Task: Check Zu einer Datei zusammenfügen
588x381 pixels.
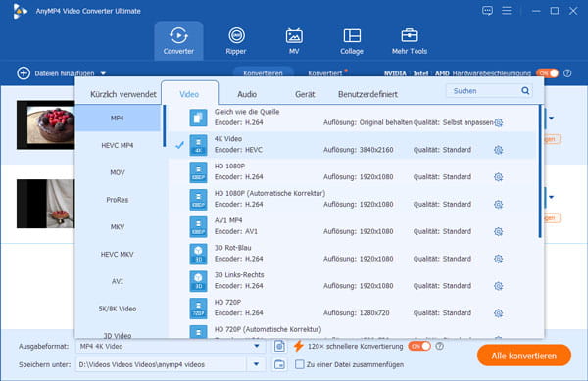Action: coord(299,364)
